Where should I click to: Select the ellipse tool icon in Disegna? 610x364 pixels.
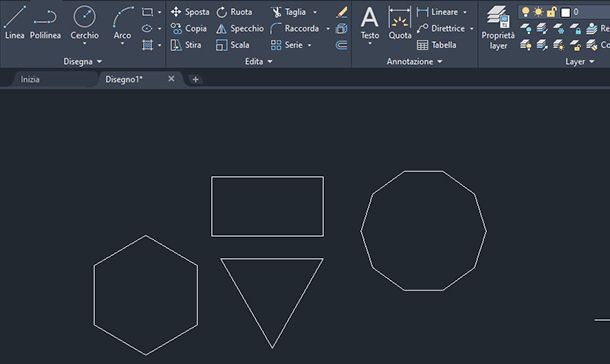click(147, 28)
